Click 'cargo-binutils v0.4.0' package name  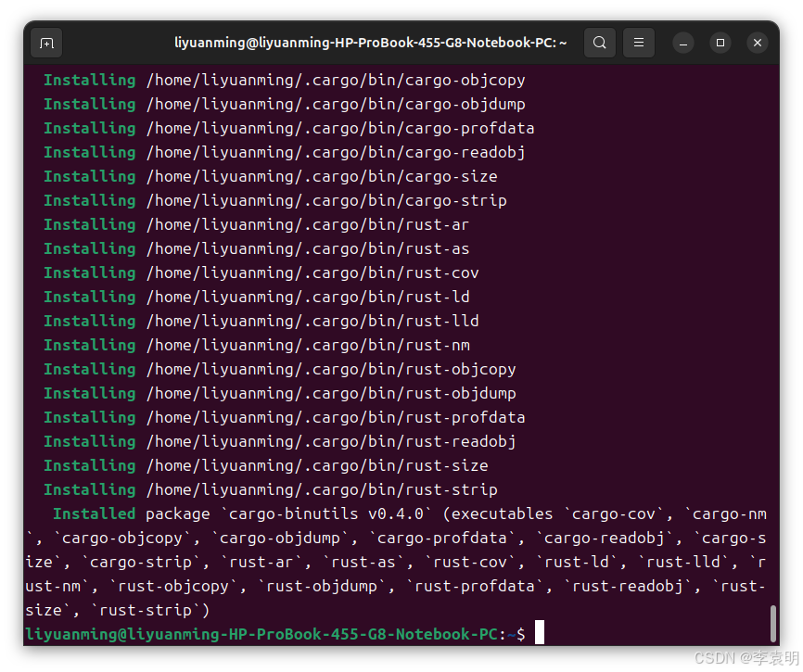(x=325, y=514)
